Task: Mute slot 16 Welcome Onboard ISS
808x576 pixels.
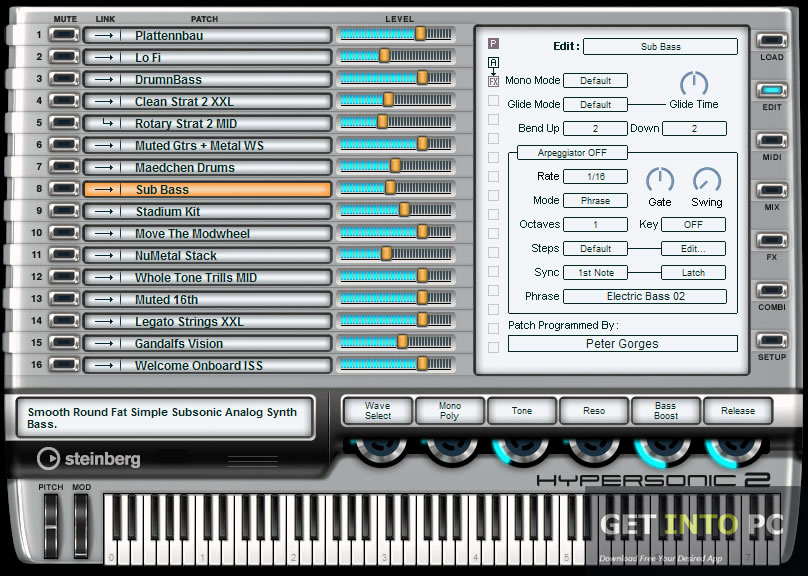Action: click(x=64, y=365)
